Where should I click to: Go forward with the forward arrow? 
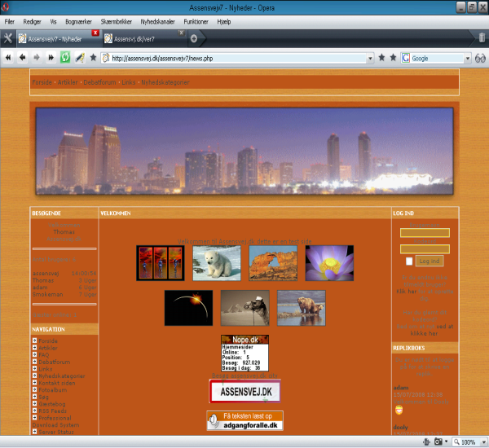tap(37, 58)
